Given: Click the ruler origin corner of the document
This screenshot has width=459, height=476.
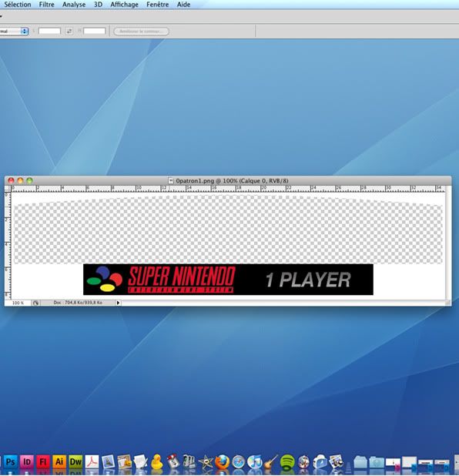Looking at the screenshot, I should point(8,189).
